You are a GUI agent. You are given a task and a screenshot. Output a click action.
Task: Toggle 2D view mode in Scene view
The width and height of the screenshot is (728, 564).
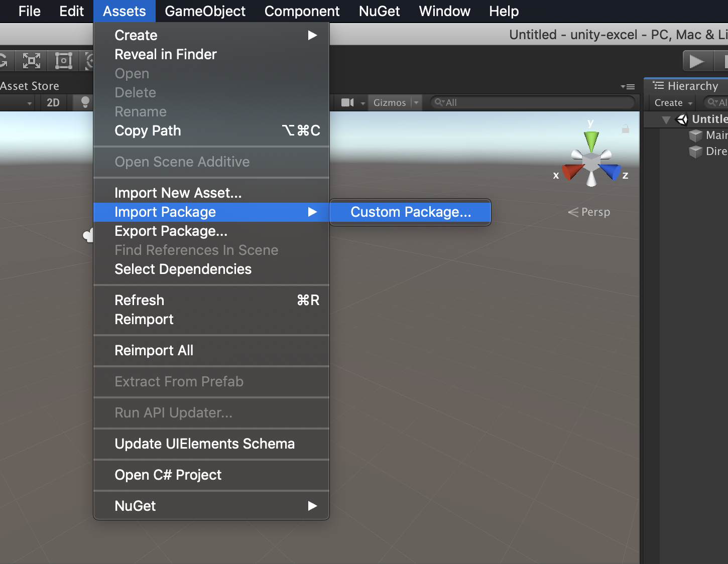[x=53, y=102]
